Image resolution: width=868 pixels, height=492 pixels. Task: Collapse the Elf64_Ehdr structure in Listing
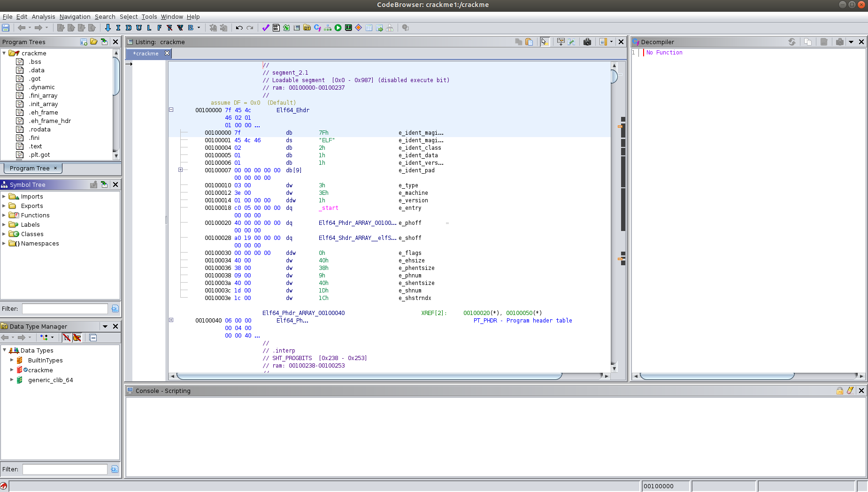click(x=171, y=110)
